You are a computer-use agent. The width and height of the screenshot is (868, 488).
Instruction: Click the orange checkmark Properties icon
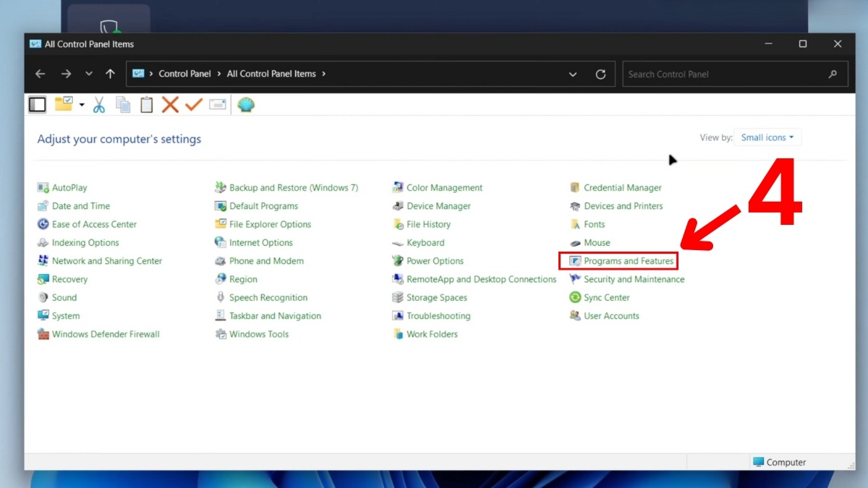[193, 105]
